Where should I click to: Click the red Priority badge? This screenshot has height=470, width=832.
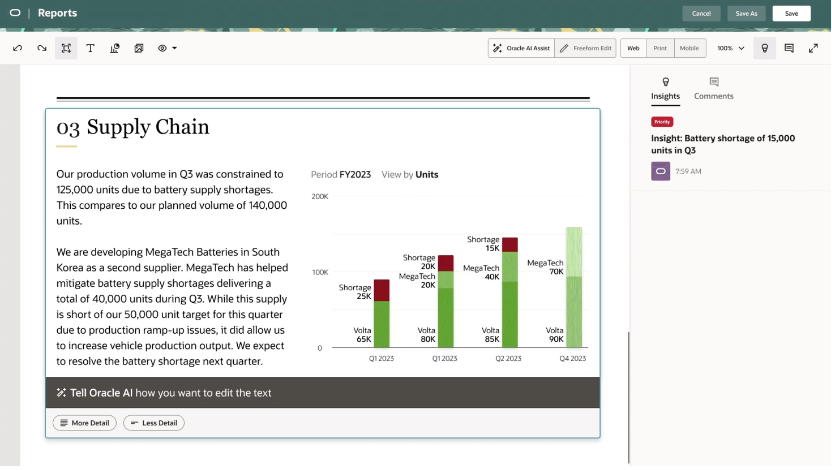[662, 122]
